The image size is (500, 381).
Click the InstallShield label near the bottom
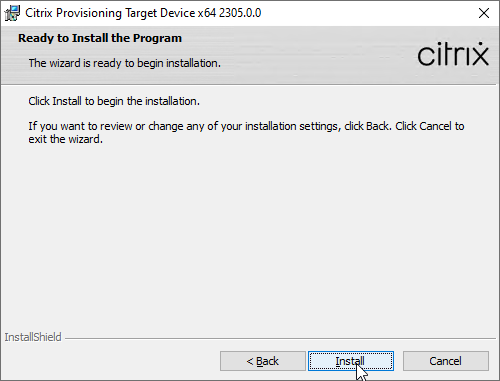pos(33,337)
